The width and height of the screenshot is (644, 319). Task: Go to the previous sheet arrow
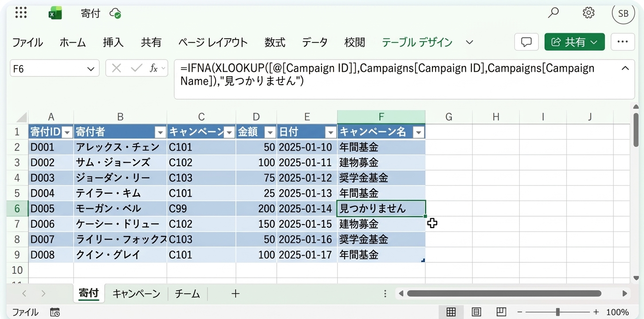(24, 293)
